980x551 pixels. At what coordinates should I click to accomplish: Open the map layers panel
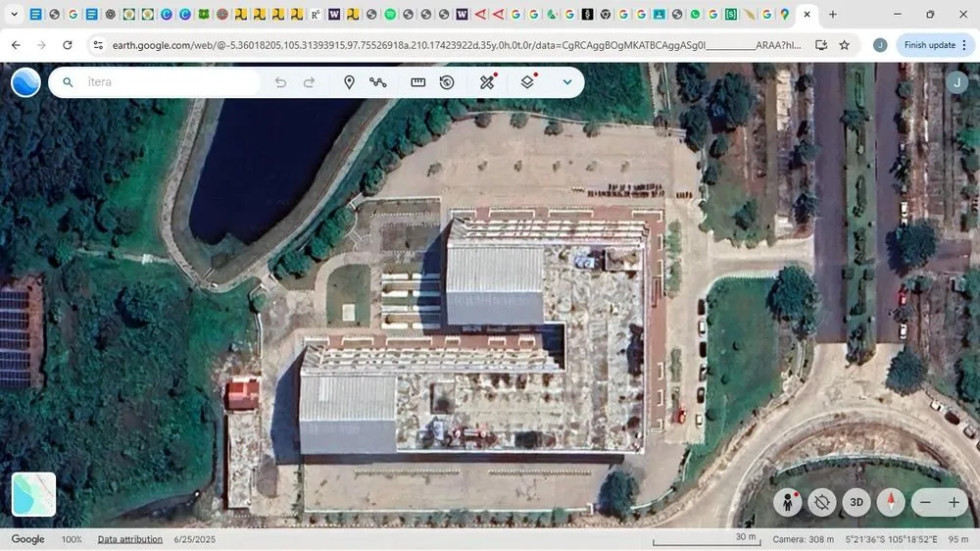(527, 82)
